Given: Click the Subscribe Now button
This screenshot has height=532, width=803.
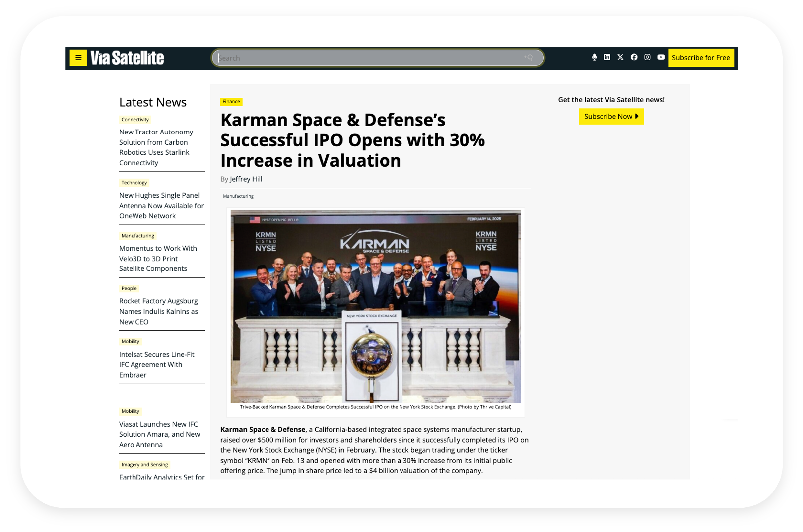Looking at the screenshot, I should coord(611,116).
